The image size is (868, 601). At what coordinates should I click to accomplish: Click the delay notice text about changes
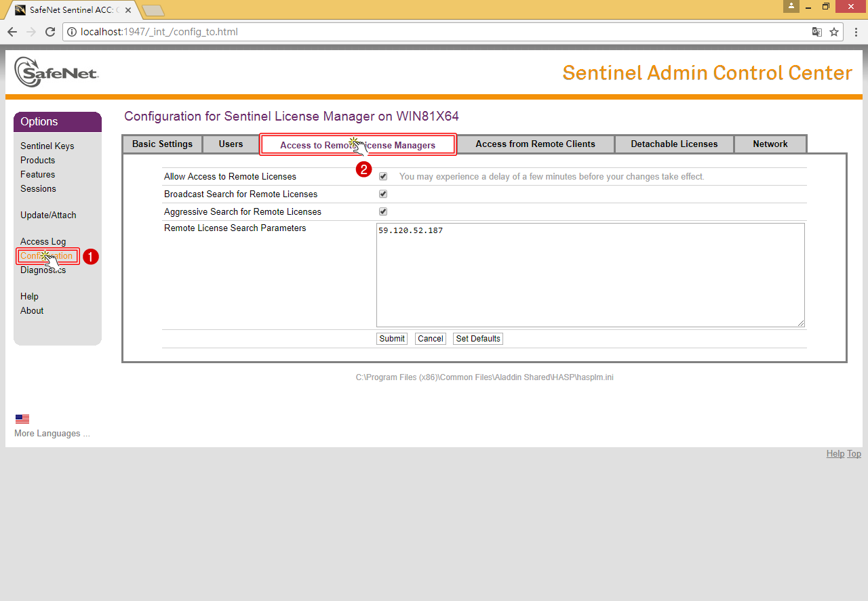(552, 176)
